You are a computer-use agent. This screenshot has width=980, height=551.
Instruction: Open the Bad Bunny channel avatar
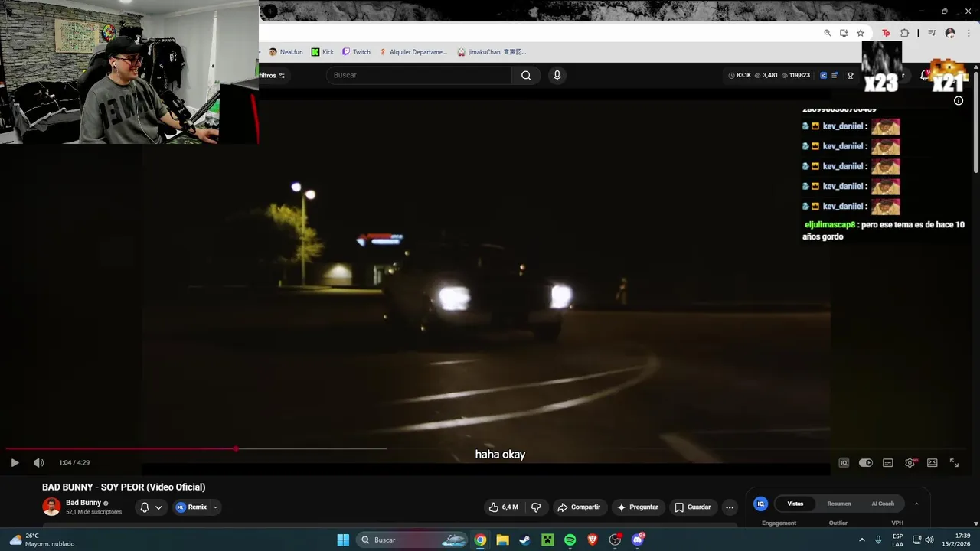51,507
